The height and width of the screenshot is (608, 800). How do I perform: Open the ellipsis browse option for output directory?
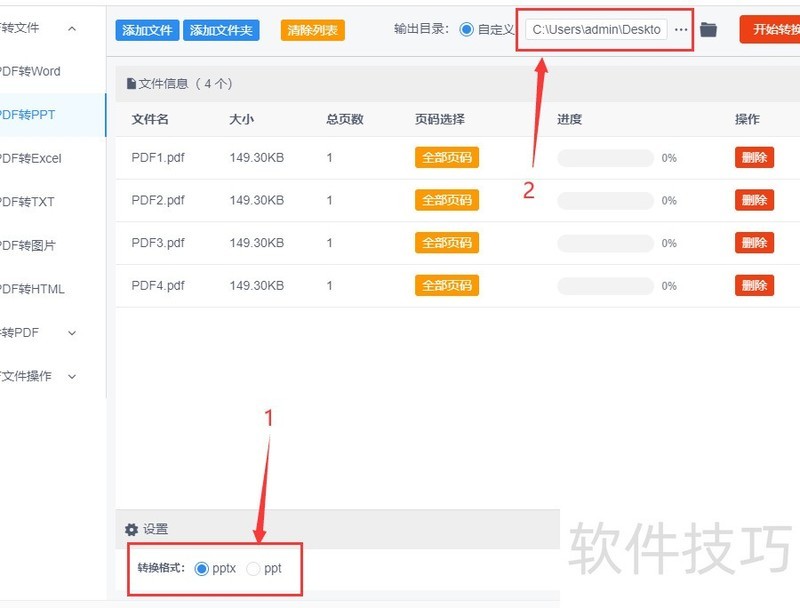681,29
